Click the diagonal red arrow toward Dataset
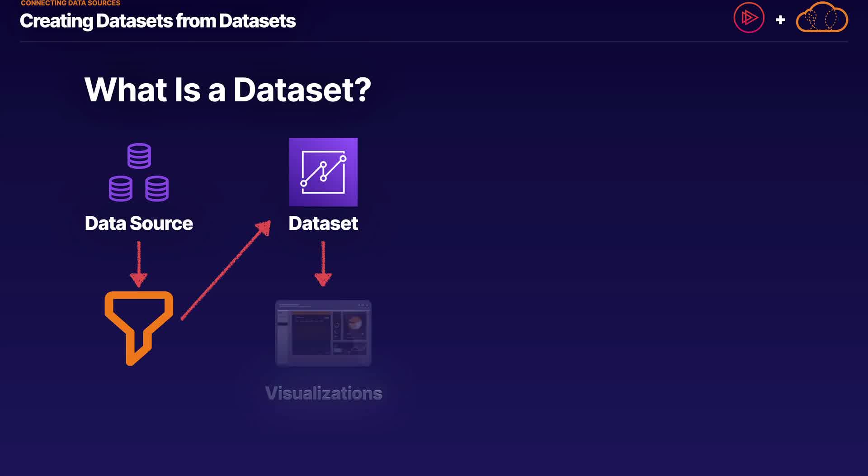The image size is (868, 476). click(x=226, y=270)
